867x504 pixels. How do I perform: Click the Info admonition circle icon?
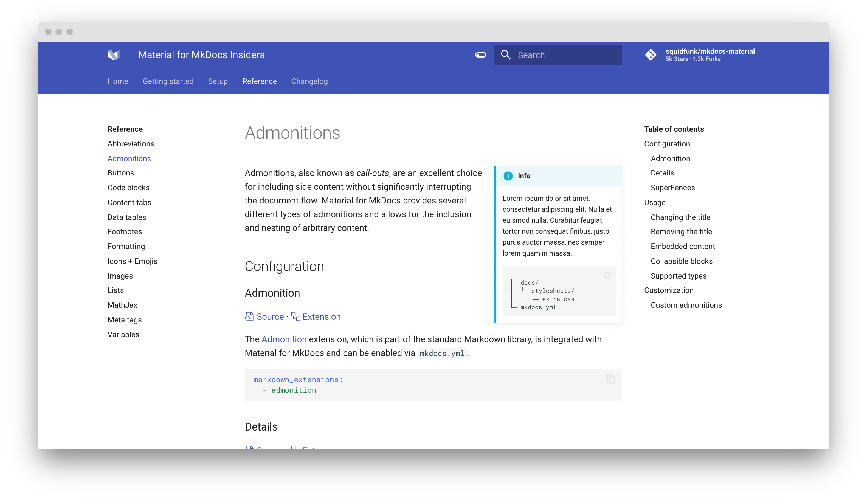pos(508,176)
